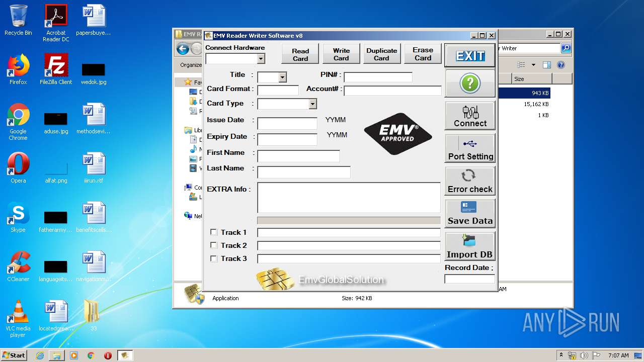
Task: Click the Track 3 data field
Action: click(349, 259)
